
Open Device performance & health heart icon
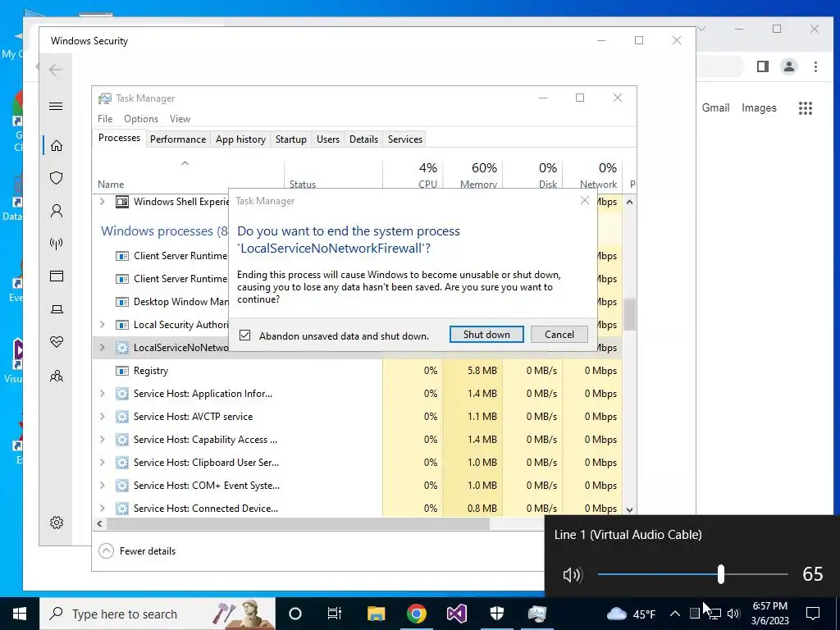tap(57, 342)
